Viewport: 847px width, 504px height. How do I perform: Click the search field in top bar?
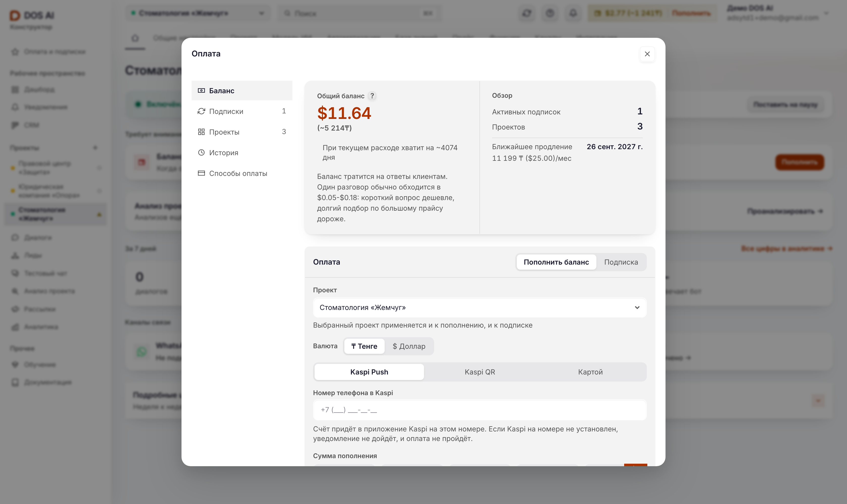coord(359,13)
